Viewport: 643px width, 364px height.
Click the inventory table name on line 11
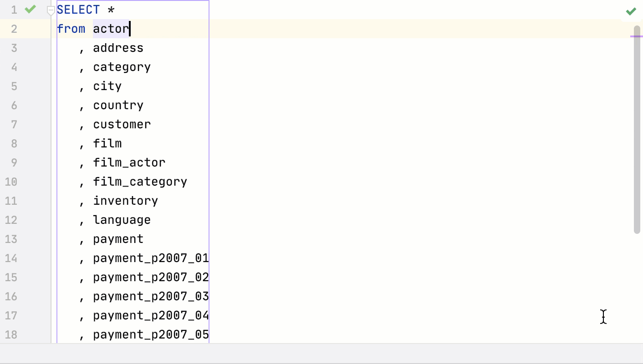click(x=125, y=200)
